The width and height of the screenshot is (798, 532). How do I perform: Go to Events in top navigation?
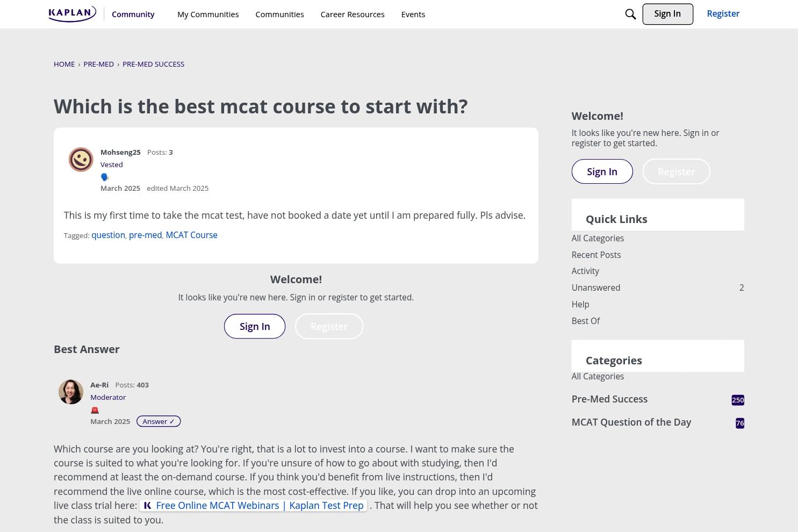point(413,15)
